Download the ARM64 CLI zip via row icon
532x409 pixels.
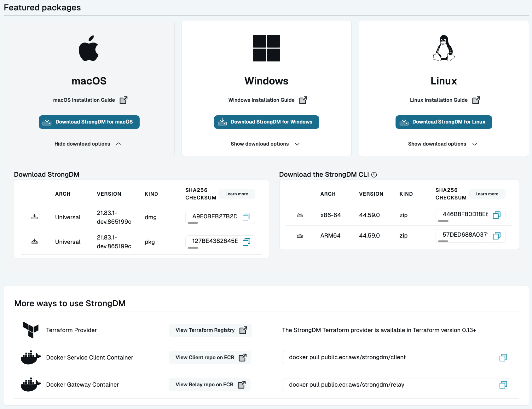(300, 235)
